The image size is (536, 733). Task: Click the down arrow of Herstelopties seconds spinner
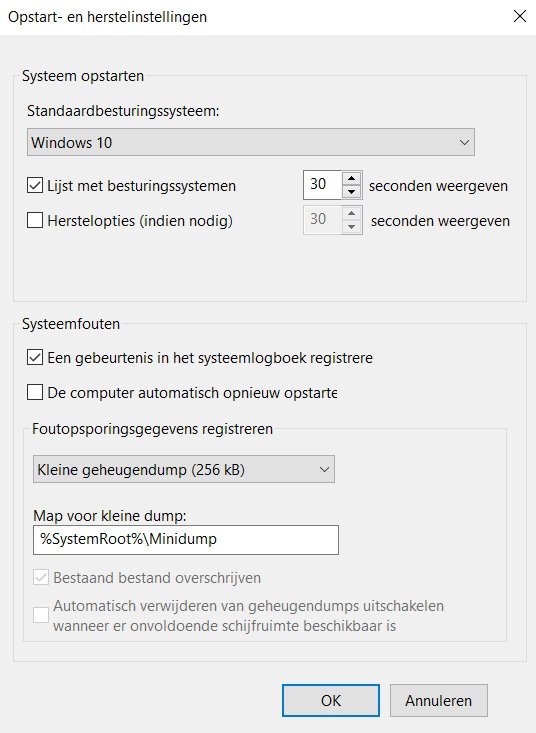pos(351,226)
